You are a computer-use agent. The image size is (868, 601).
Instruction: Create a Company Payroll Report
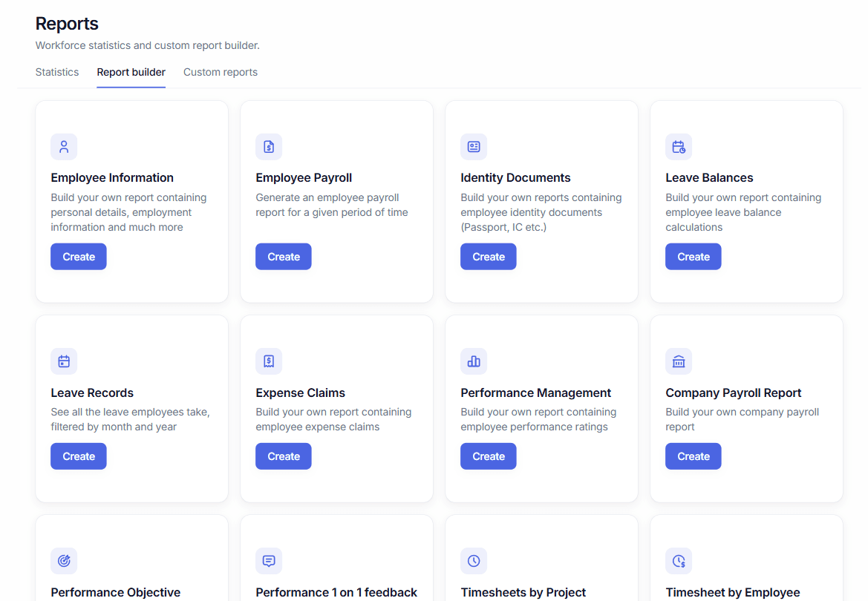click(x=693, y=456)
